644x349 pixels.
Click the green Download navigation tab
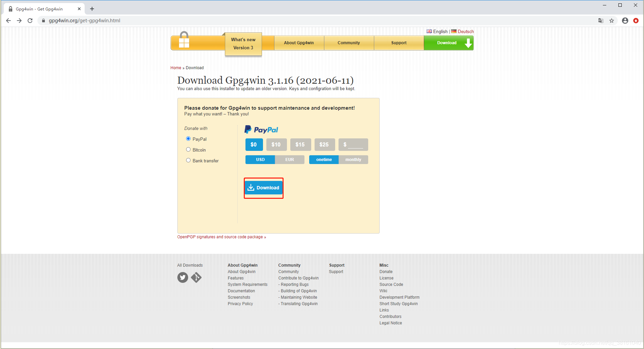coord(448,43)
